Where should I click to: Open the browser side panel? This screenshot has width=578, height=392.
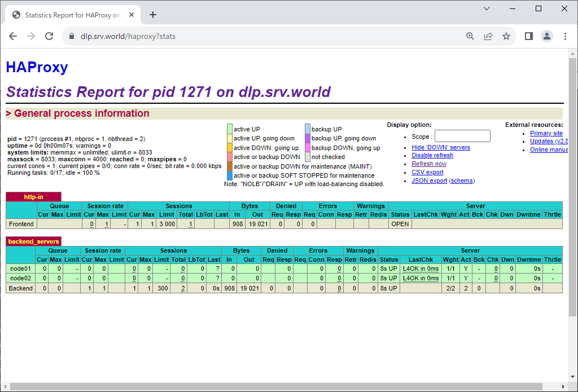529,36
